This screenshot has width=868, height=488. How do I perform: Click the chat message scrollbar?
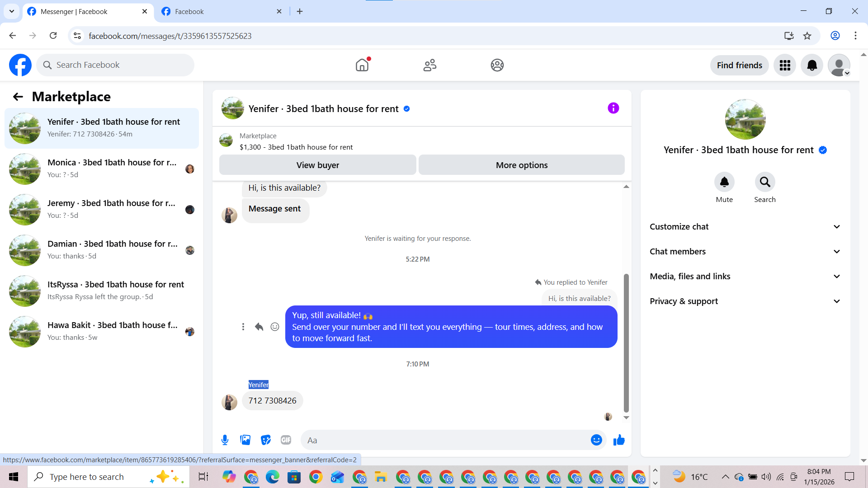[x=626, y=343]
